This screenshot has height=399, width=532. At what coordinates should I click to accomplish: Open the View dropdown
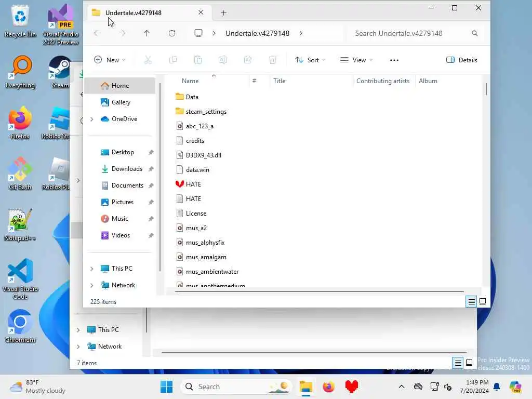(x=356, y=60)
